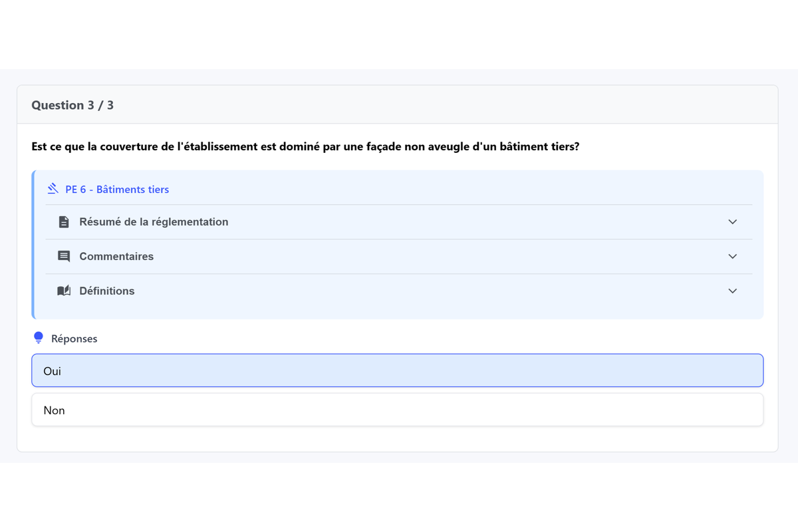This screenshot has height=532, width=798.
Task: Click empty space below the Définitions row
Action: click(399, 311)
